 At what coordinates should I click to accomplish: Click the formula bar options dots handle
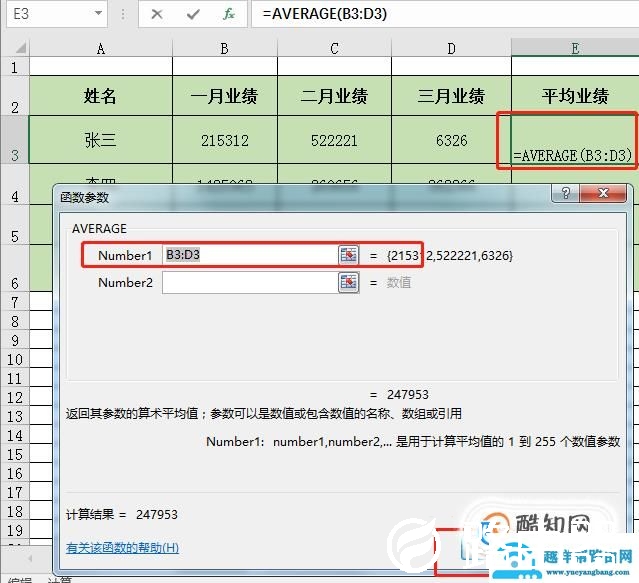coord(123,14)
